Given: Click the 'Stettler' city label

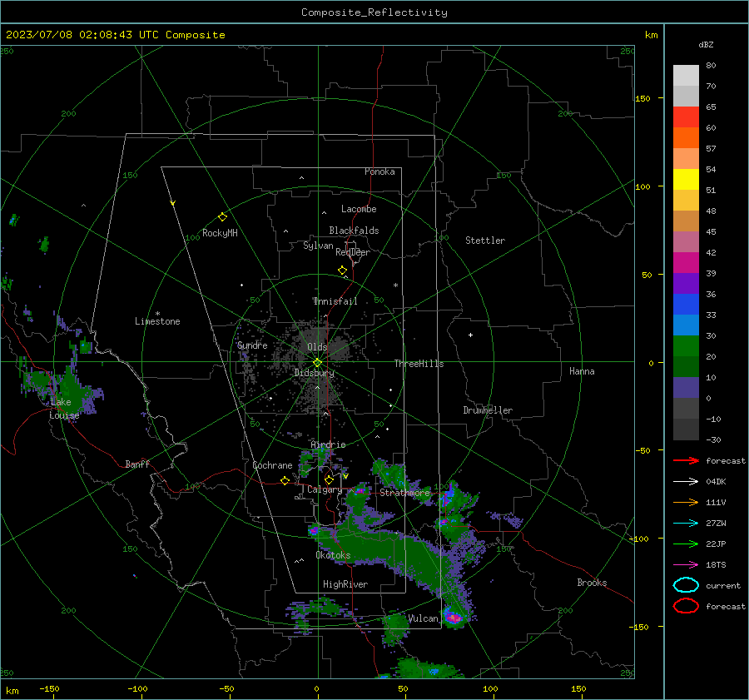Looking at the screenshot, I should pos(485,241).
